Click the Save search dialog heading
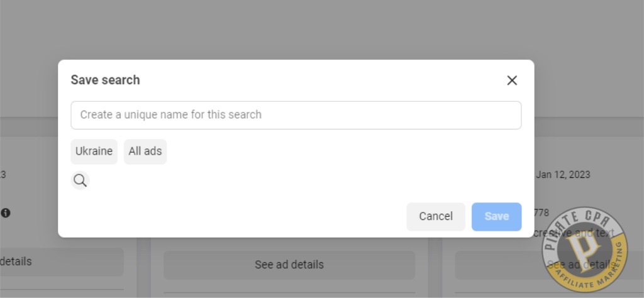644x298 pixels. [x=105, y=80]
